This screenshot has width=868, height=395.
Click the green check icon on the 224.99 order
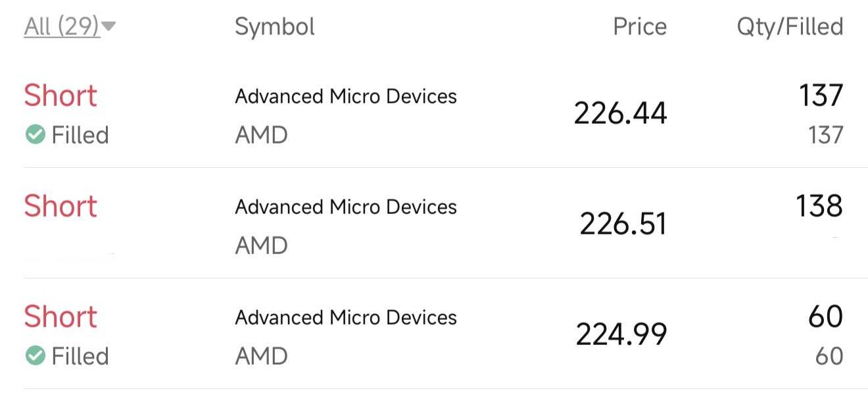coord(34,356)
